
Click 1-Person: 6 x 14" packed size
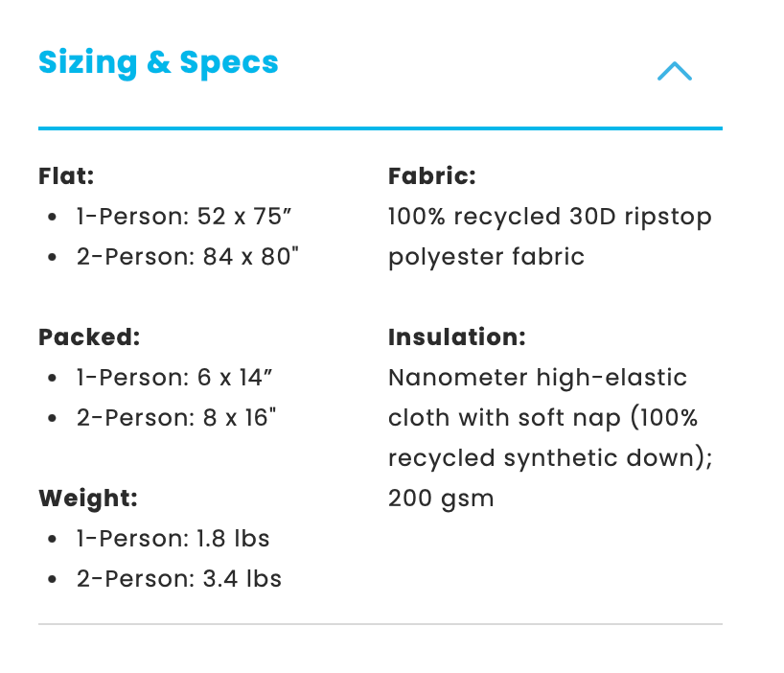coord(174,378)
